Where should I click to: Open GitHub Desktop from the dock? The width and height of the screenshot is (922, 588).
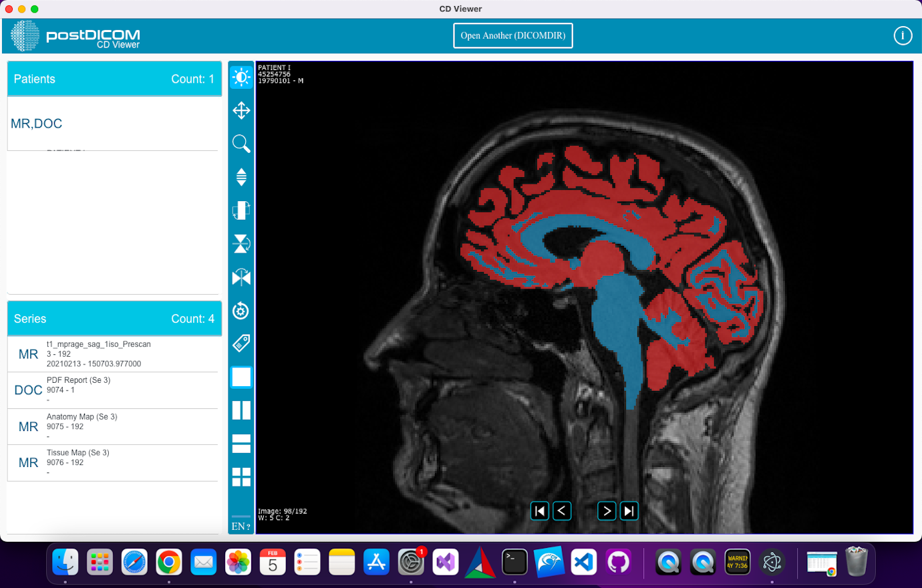(x=618, y=562)
